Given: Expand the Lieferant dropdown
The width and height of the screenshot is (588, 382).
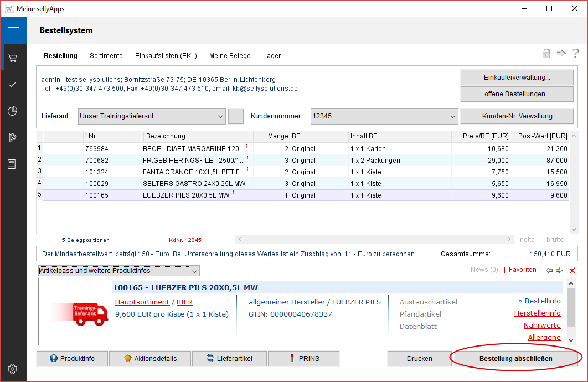Looking at the screenshot, I should [x=220, y=116].
